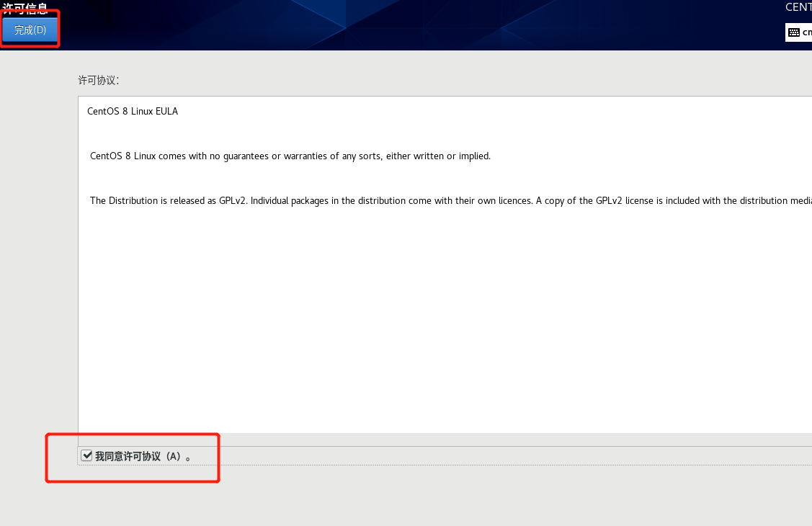
Task: Click the CentOS 8 Linux EULA heading
Action: click(x=132, y=111)
